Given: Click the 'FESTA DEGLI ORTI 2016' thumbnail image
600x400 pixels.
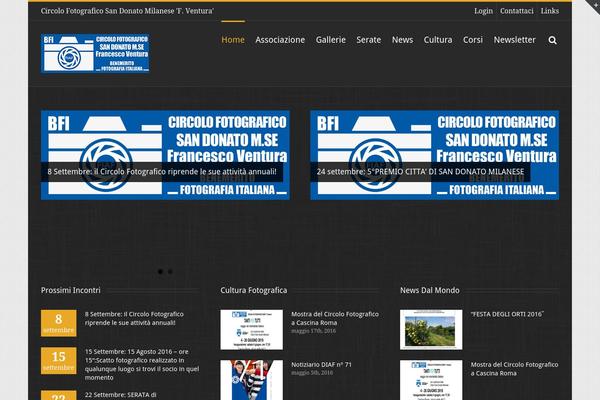Looking at the screenshot, I should [x=431, y=329].
